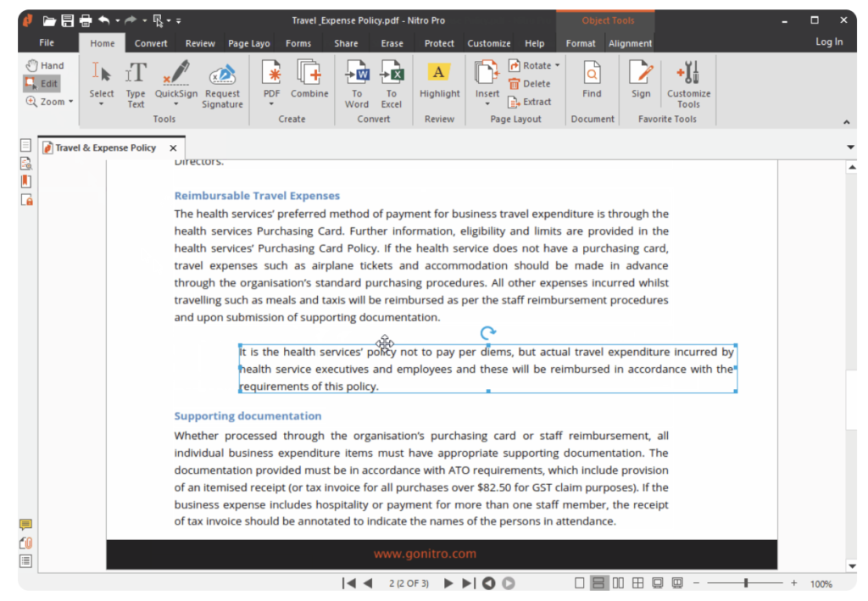Viewport: 868px width, 601px height.
Task: Delete pages from document
Action: tap(529, 84)
